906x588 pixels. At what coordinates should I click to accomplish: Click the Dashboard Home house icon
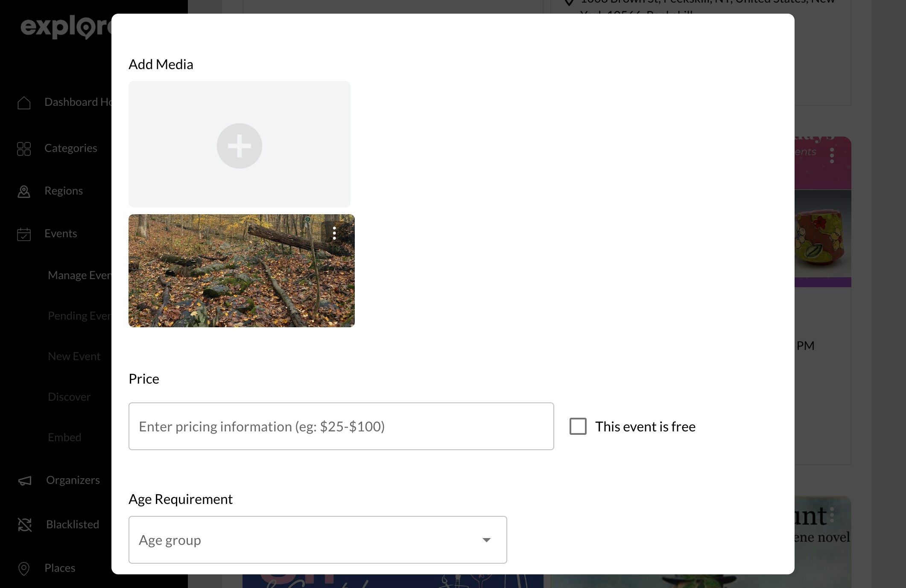pyautogui.click(x=24, y=102)
